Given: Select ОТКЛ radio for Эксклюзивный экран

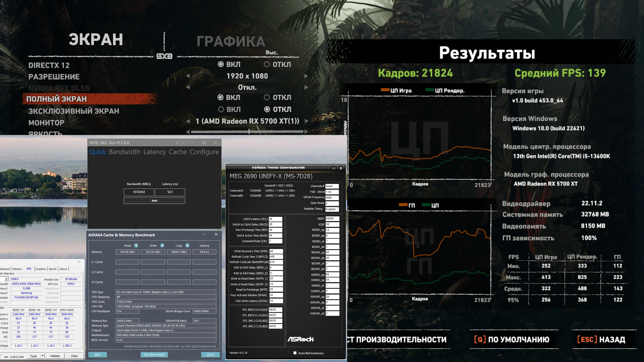Looking at the screenshot, I should pos(267,109).
